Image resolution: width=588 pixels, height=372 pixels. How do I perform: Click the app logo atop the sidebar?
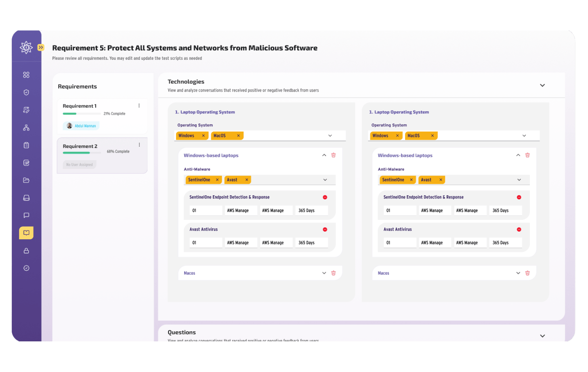coord(26,48)
